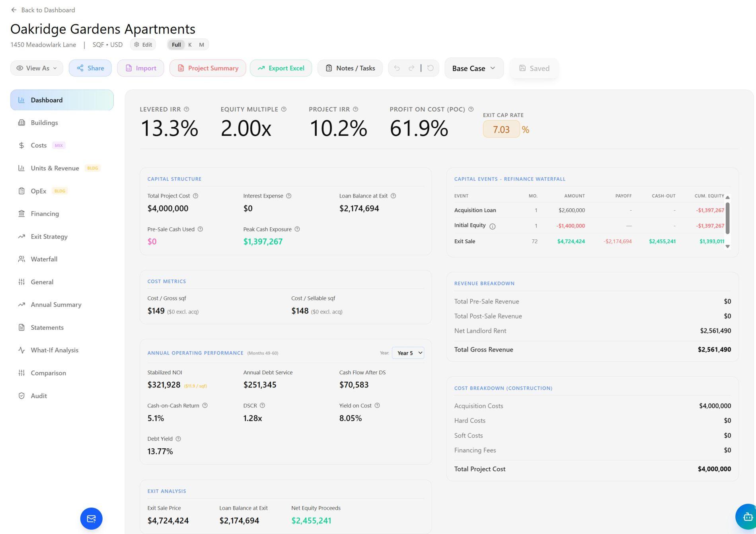
Task: Click the DSCR help icon
Action: tap(263, 406)
